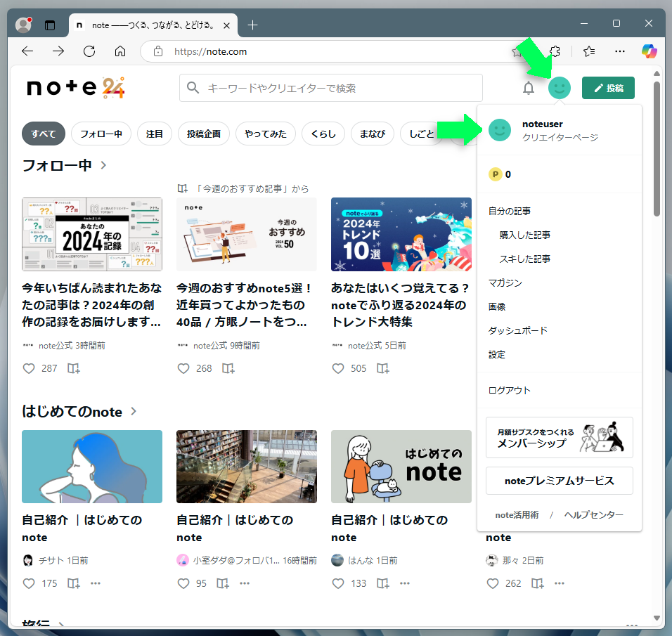This screenshot has height=636, width=672.
Task: Choose 自分の記事 from the account menu
Action: point(510,211)
